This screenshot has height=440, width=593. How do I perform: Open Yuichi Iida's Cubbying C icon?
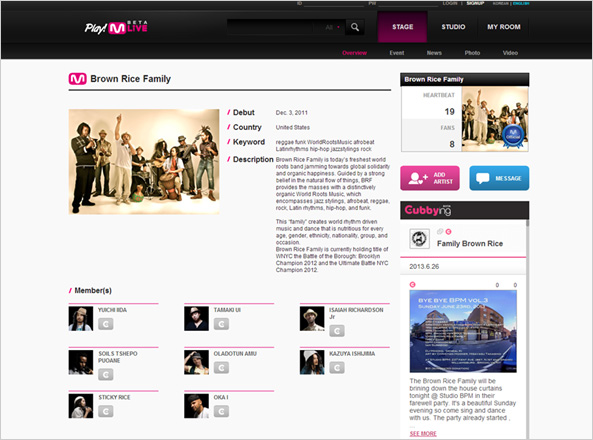point(106,324)
